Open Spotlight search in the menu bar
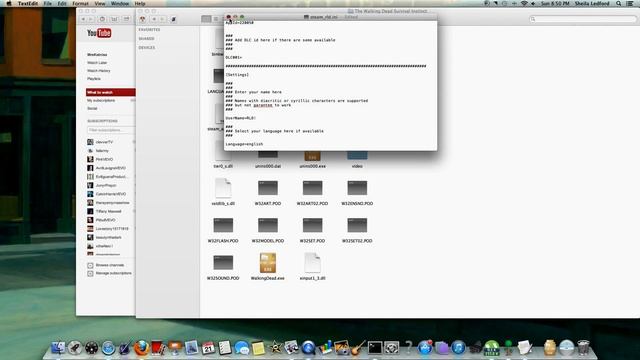Viewport: 640px width, 360px height. click(619, 3)
